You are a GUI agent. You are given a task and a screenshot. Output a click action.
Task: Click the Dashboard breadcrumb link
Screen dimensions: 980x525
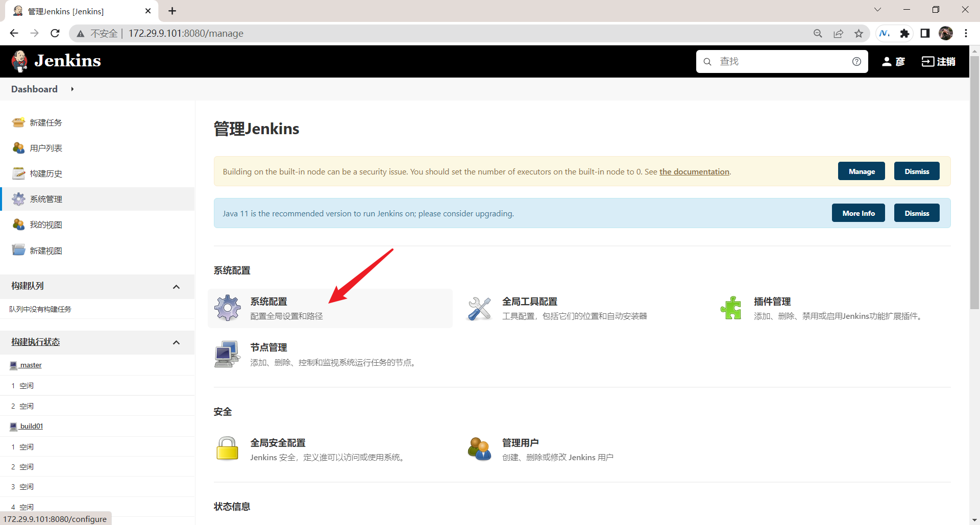(34, 89)
